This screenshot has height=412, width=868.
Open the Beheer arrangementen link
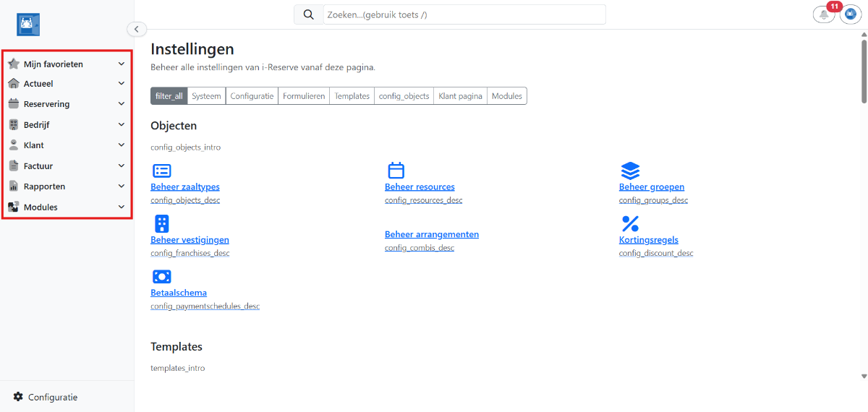pyautogui.click(x=431, y=234)
